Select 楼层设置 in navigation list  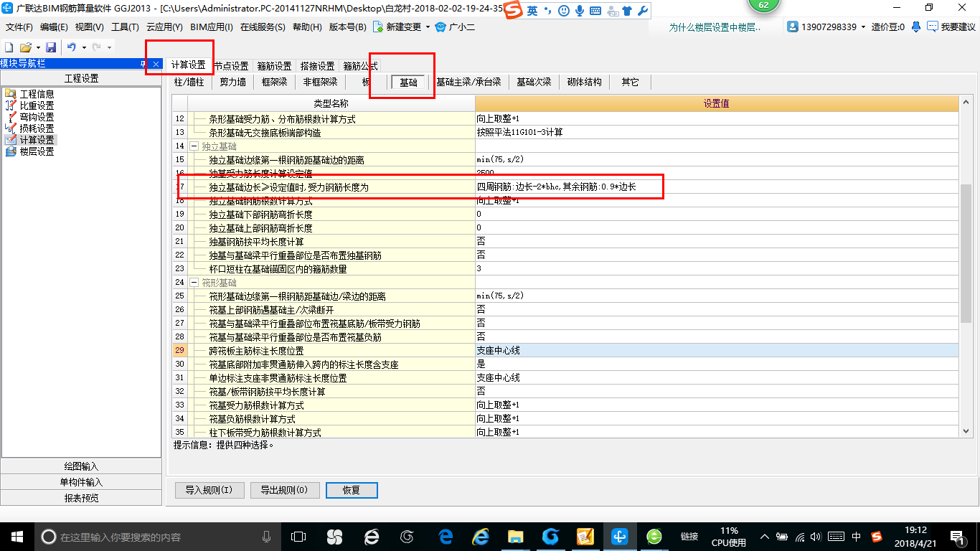(x=36, y=151)
